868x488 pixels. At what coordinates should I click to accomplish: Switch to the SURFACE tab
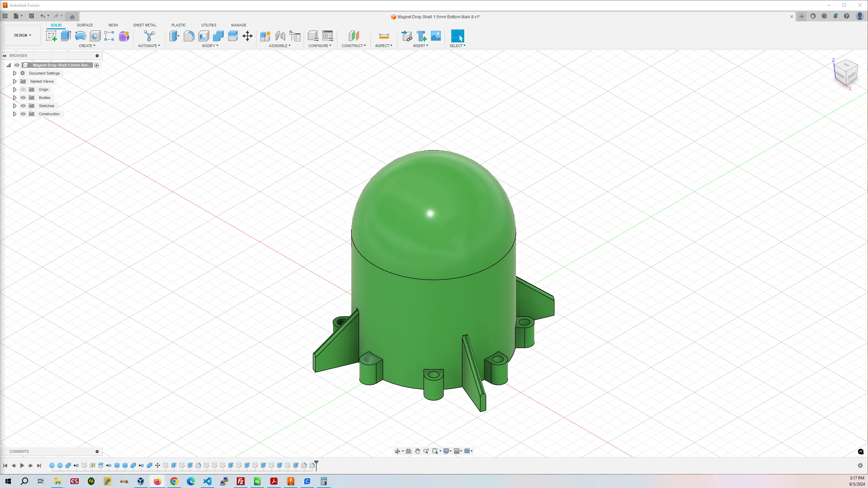click(85, 25)
